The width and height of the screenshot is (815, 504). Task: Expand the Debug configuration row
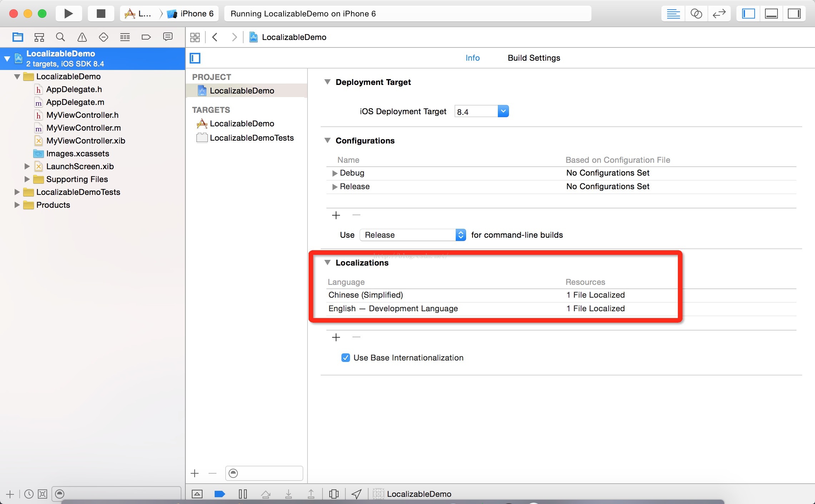[335, 173]
